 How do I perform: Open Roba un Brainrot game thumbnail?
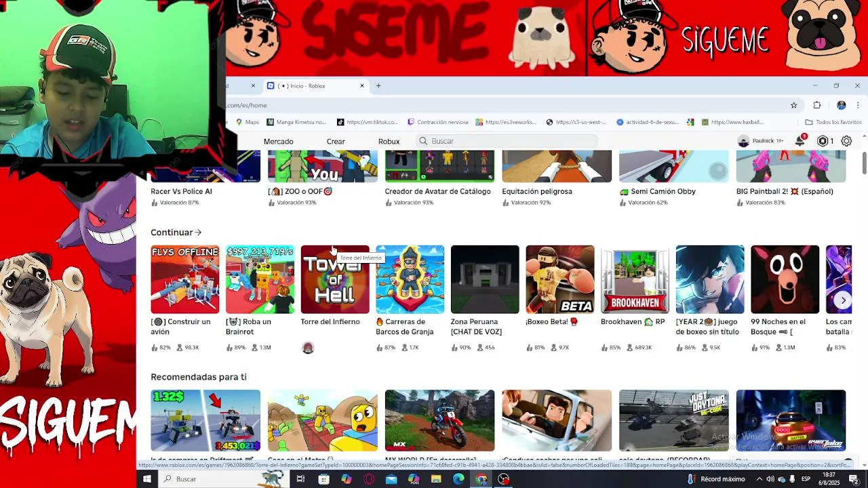pyautogui.click(x=260, y=279)
